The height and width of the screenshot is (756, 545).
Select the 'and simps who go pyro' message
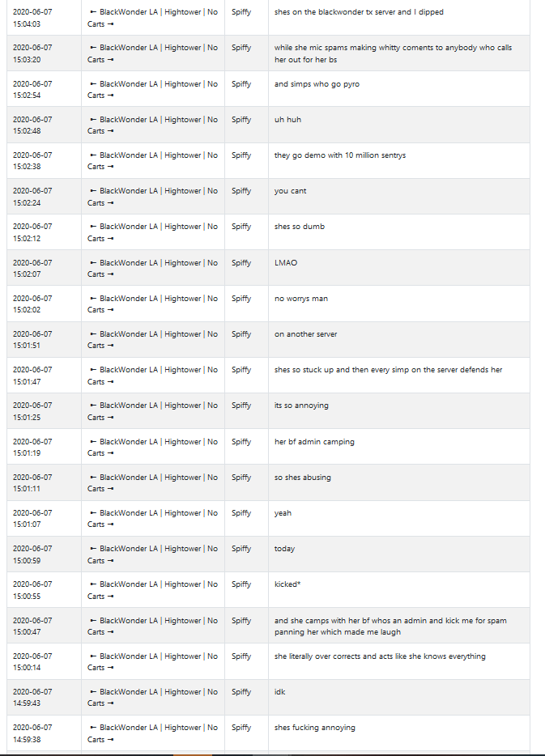point(317,84)
